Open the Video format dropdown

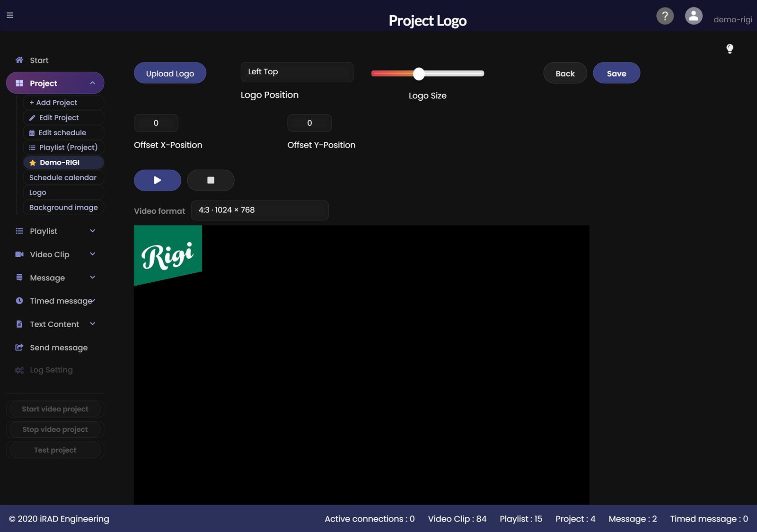coord(260,210)
